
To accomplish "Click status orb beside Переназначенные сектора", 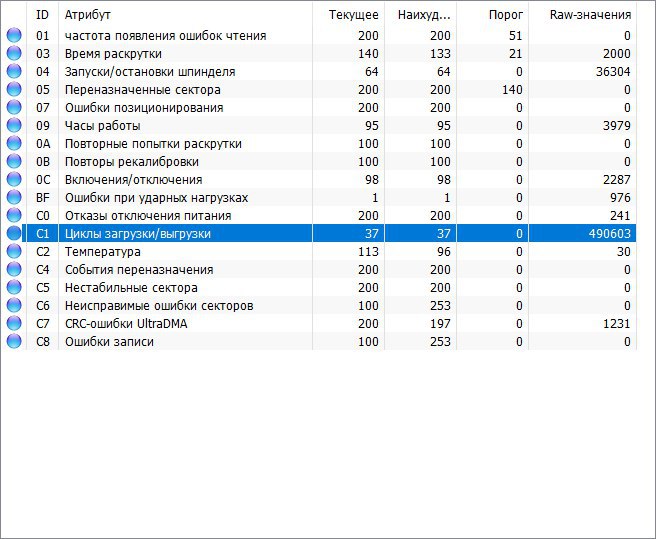I will [14, 89].
